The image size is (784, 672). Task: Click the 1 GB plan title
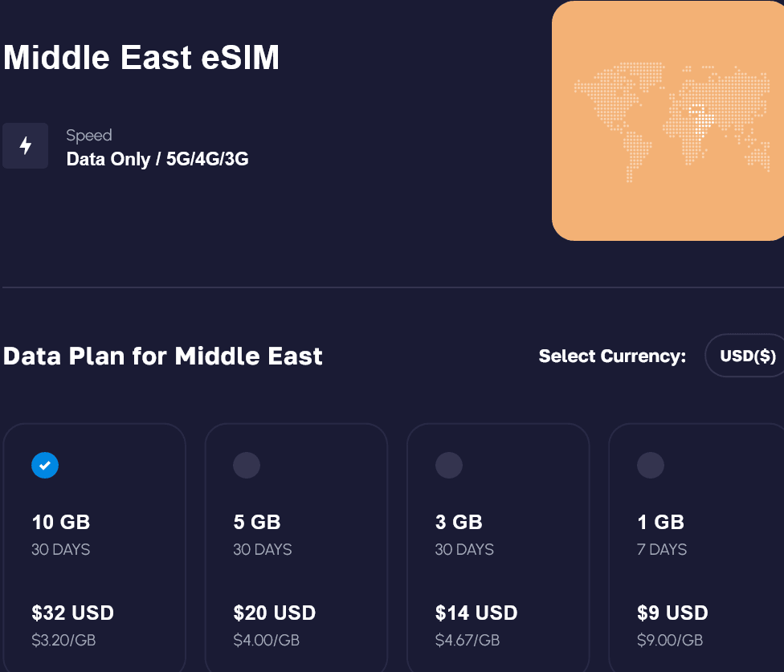click(x=660, y=523)
